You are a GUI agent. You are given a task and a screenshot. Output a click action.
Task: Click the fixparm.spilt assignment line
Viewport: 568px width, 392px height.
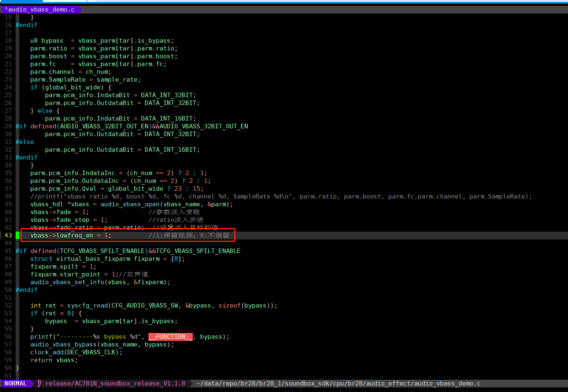coord(64,267)
